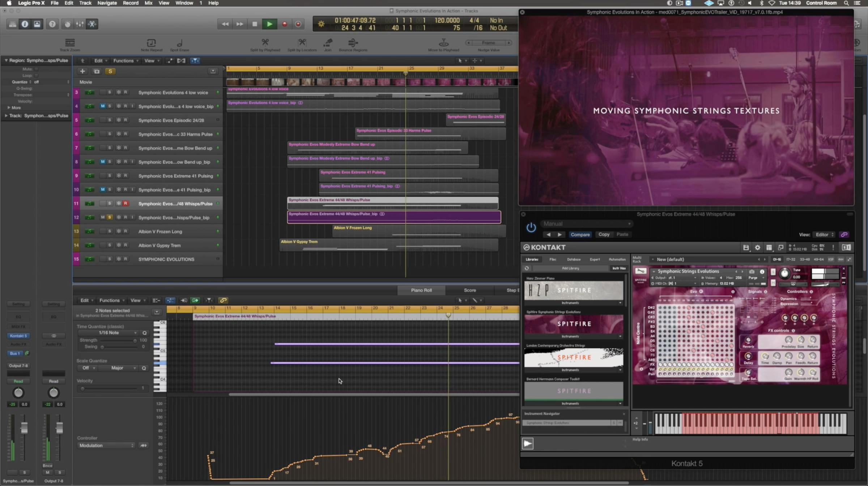
Task: Toggle Kontakt's info pane exclamation icon
Action: coord(833,247)
